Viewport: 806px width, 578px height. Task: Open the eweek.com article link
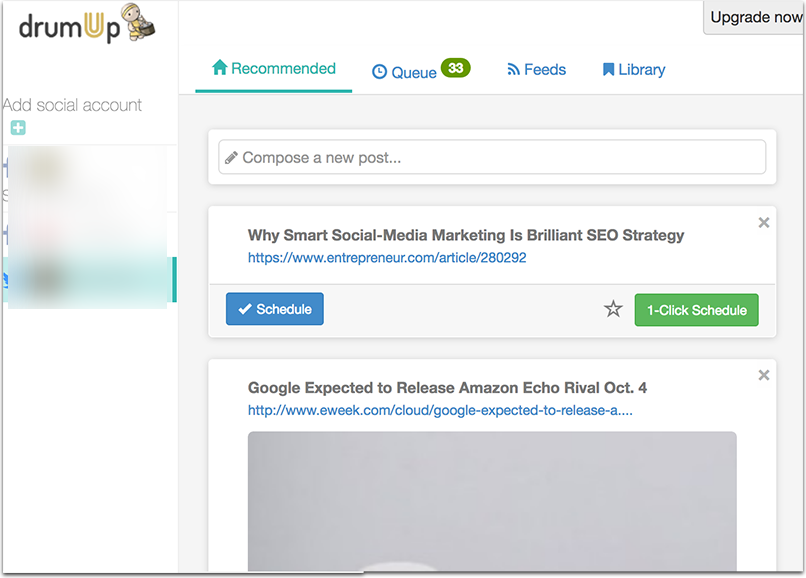point(440,410)
